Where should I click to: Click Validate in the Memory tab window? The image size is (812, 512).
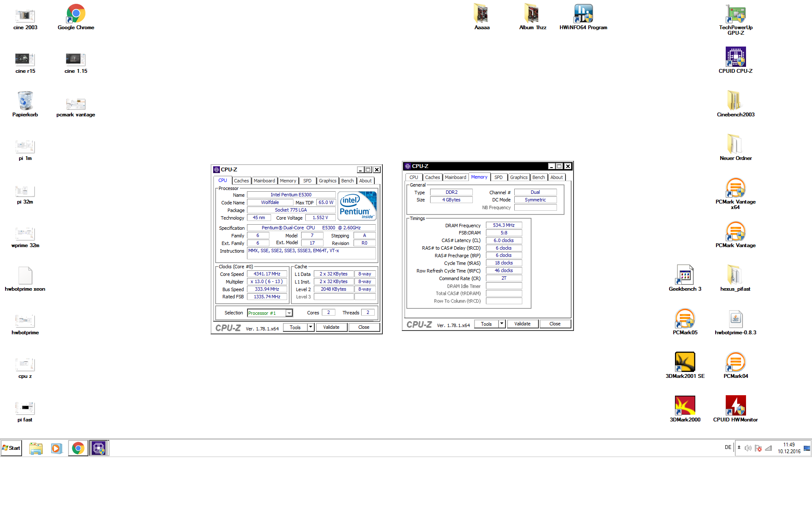522,324
